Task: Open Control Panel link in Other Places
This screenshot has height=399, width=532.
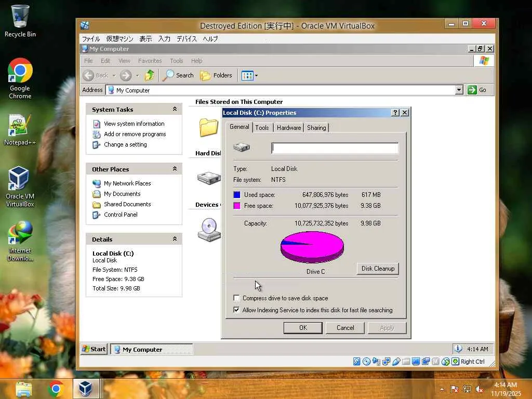Action: 121,215
